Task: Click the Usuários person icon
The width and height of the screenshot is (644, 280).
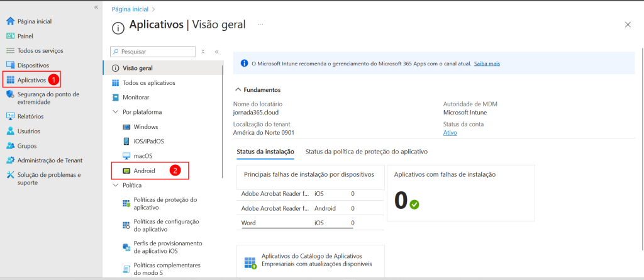Action: point(11,131)
